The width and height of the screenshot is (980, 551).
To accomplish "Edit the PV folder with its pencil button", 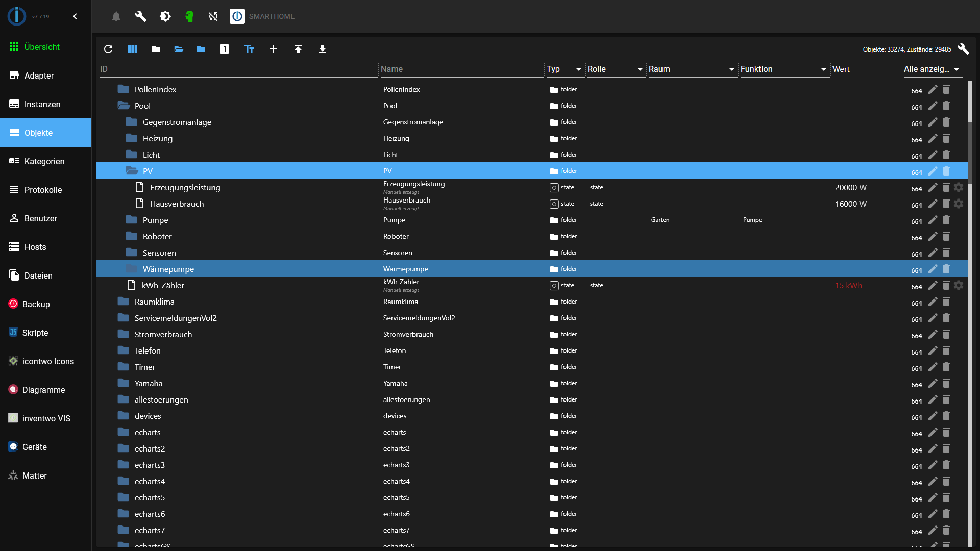I will pos(934,172).
